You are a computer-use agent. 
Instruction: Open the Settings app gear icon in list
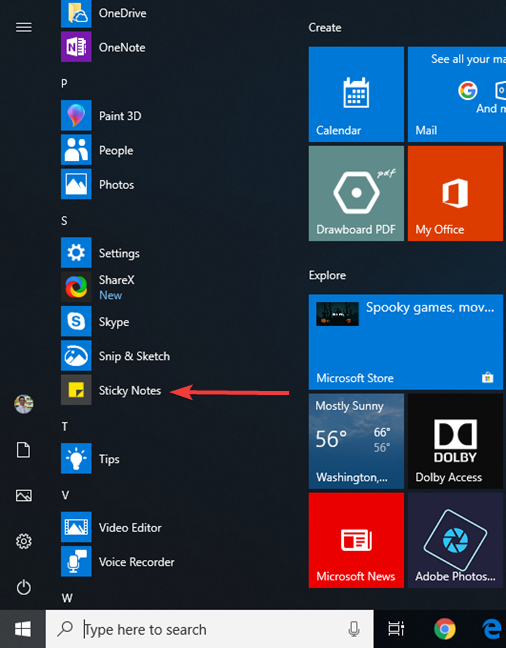(x=76, y=253)
